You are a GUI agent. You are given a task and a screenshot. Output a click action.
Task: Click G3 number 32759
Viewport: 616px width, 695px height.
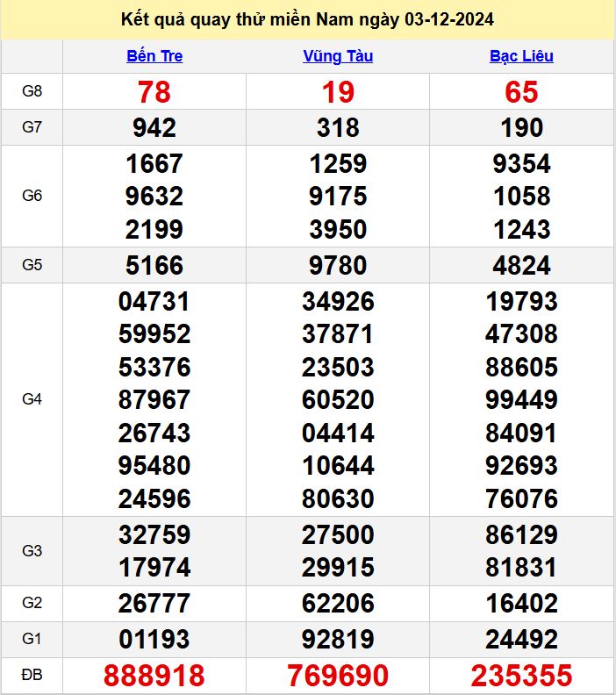pos(154,534)
